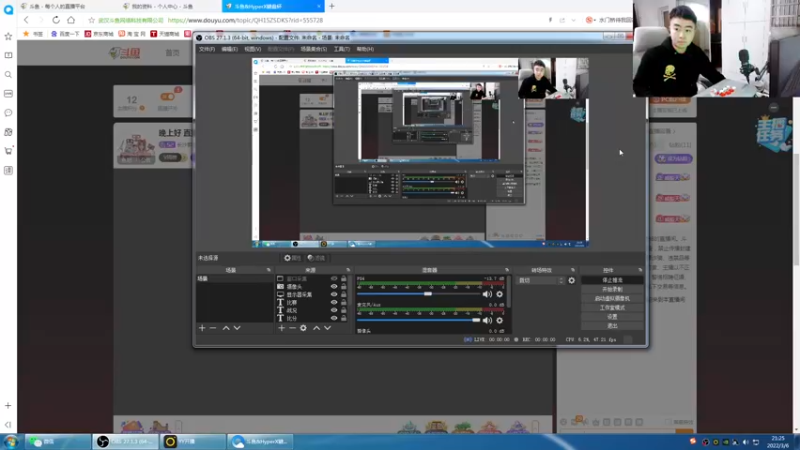Open OBS 工具(T) menu
This screenshot has width=800, height=450.
pos(342,49)
